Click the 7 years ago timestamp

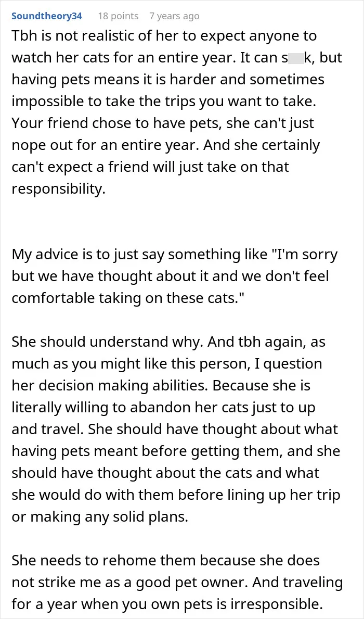[x=174, y=16]
